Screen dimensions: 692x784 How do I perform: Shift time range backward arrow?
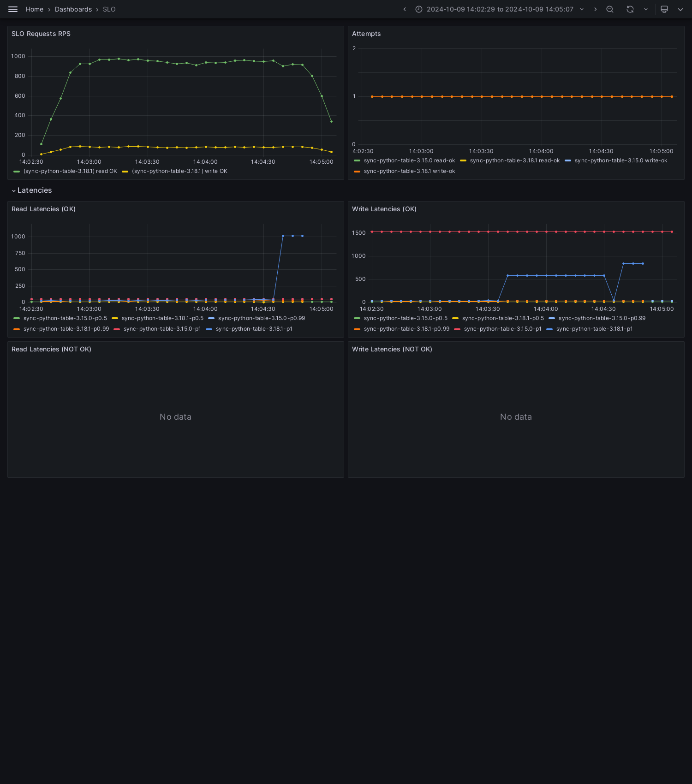click(405, 9)
